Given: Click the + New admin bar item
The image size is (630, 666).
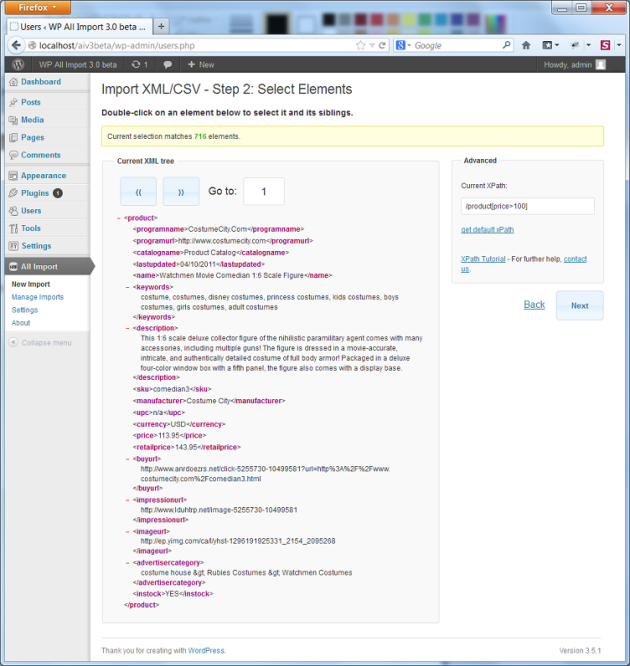Looking at the screenshot, I should coord(201,65).
